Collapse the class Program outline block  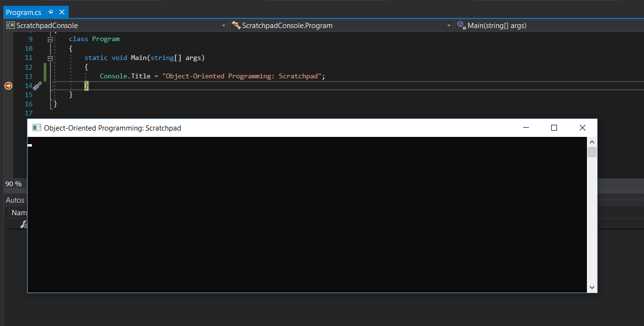(x=50, y=39)
